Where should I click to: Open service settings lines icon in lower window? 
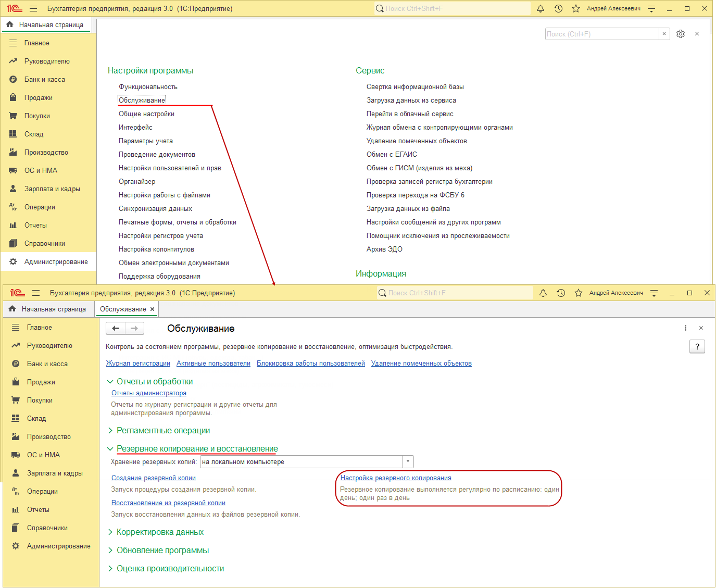pos(654,293)
